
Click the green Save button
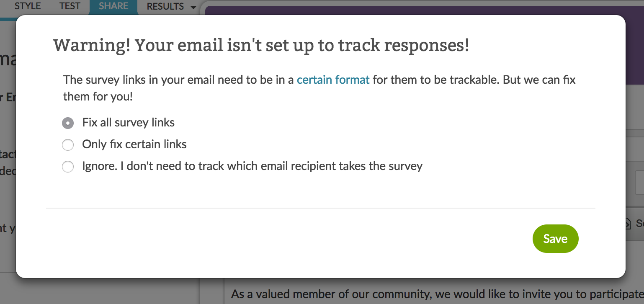pos(555,239)
